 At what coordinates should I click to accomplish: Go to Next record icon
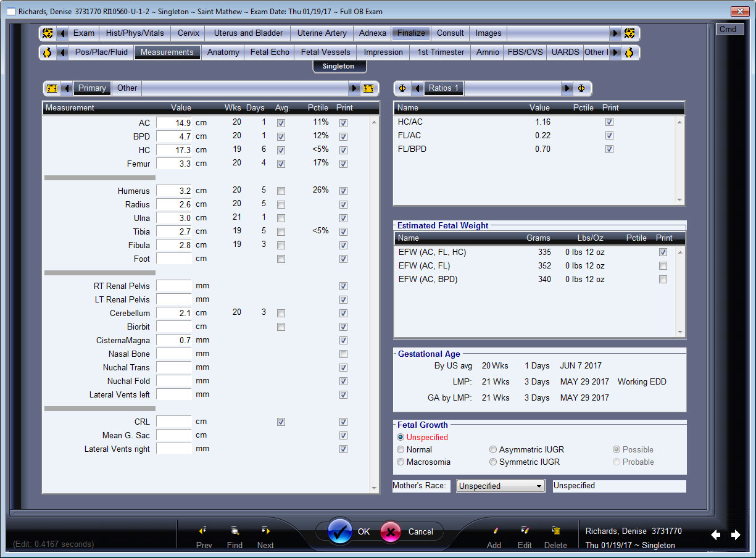(x=265, y=530)
